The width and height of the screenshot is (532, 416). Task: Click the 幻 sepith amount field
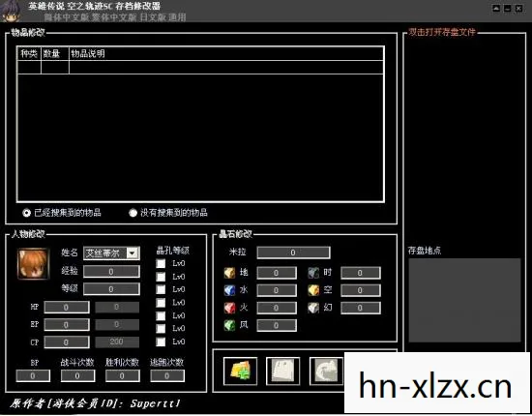pyautogui.click(x=361, y=308)
